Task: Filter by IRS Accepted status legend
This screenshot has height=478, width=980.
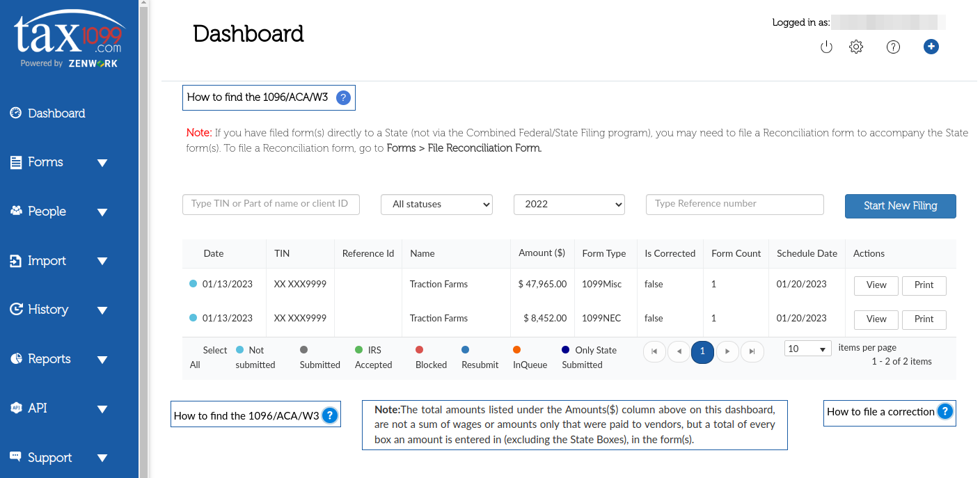Action: 373,358
